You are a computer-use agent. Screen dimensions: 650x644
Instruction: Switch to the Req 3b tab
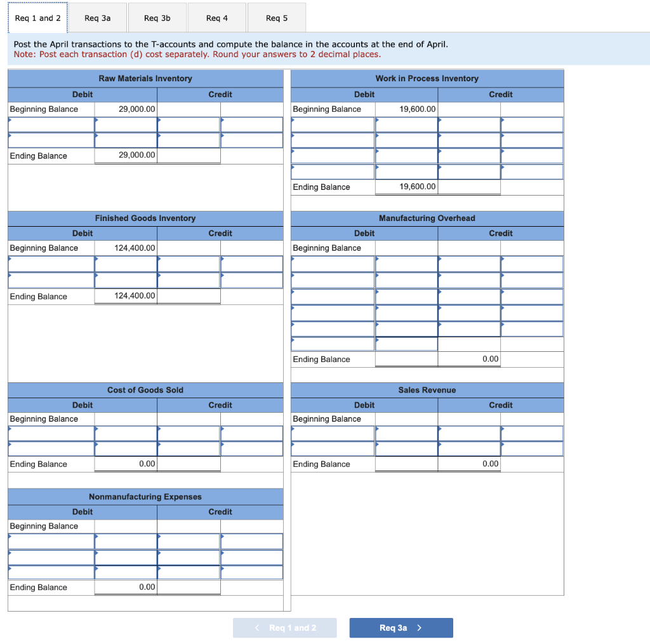click(x=157, y=17)
